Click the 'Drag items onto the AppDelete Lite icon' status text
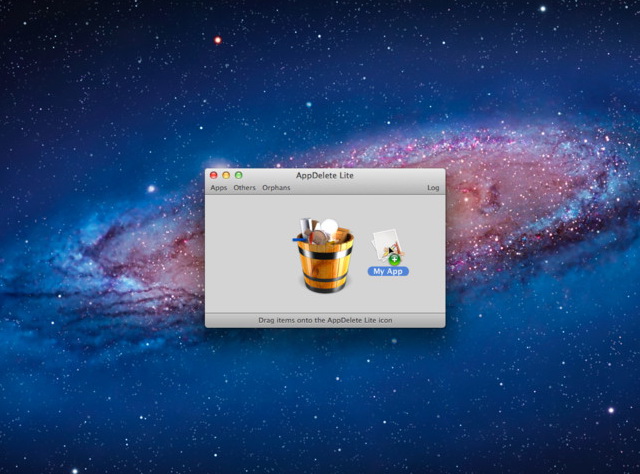This screenshot has height=474, width=640. coord(325,320)
